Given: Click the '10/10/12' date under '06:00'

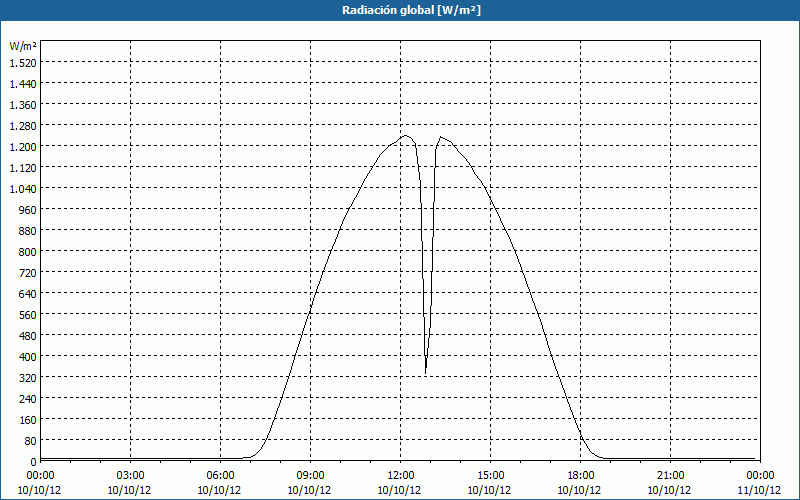Looking at the screenshot, I should [x=219, y=490].
